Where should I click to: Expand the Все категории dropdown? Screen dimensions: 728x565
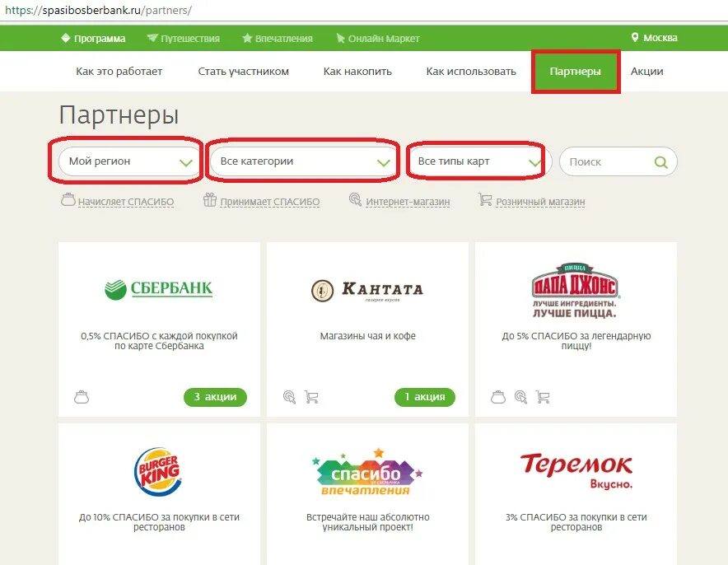point(304,161)
